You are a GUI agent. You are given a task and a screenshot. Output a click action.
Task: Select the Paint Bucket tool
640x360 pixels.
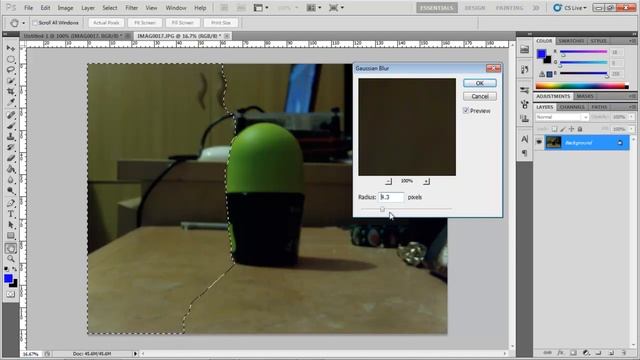[11, 169]
